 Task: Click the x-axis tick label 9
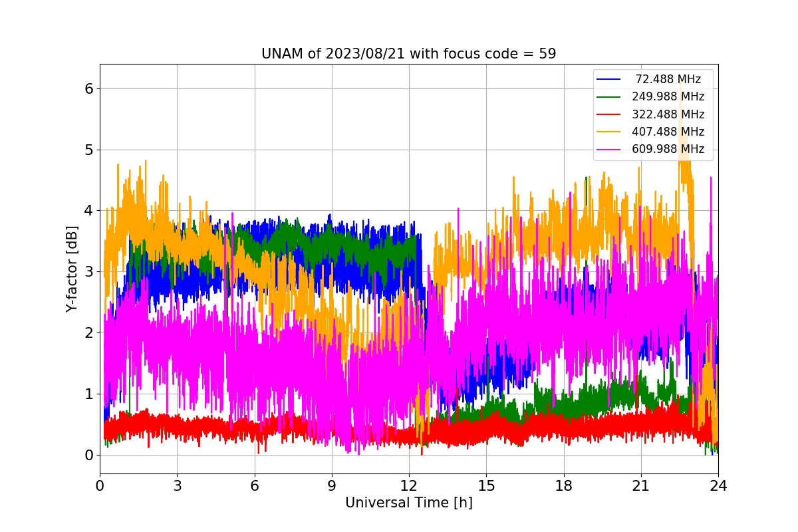[332, 486]
